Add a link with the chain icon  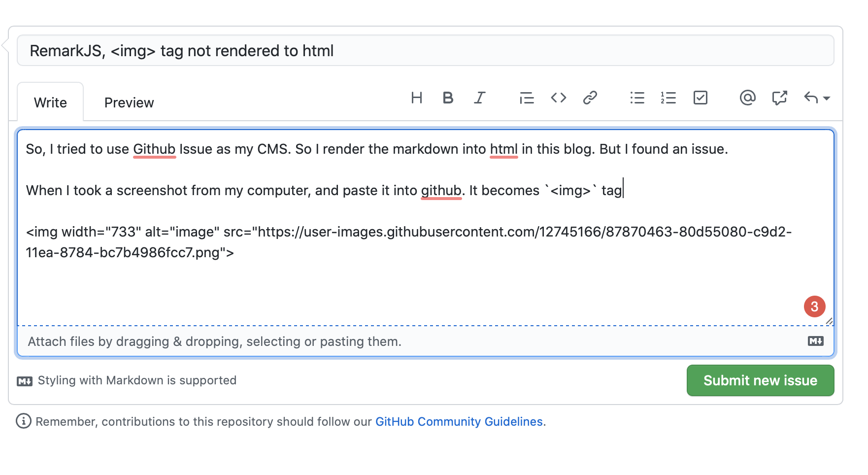click(590, 98)
